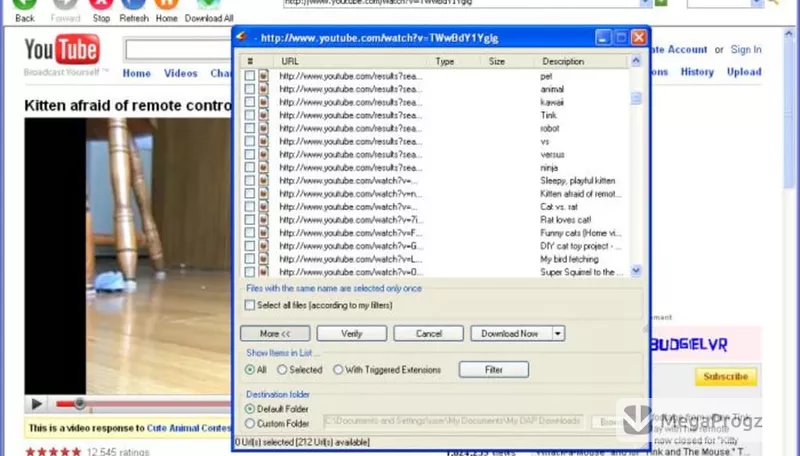Click the file icon in the 'Cat vs. rat' row
The image size is (800, 456).
263,207
